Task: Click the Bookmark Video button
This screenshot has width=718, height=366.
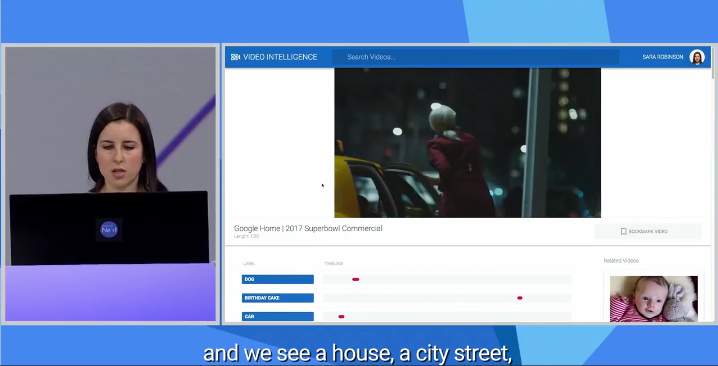Action: (x=648, y=232)
